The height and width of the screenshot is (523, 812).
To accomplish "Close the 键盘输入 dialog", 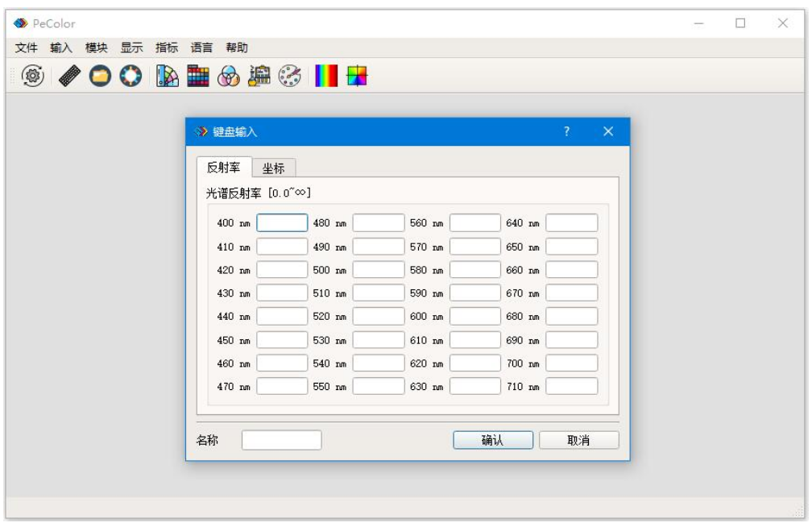I will [x=608, y=131].
